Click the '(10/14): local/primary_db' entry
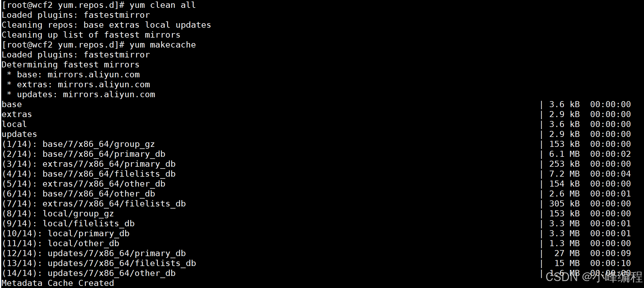The height and width of the screenshot is (288, 644). pos(66,234)
